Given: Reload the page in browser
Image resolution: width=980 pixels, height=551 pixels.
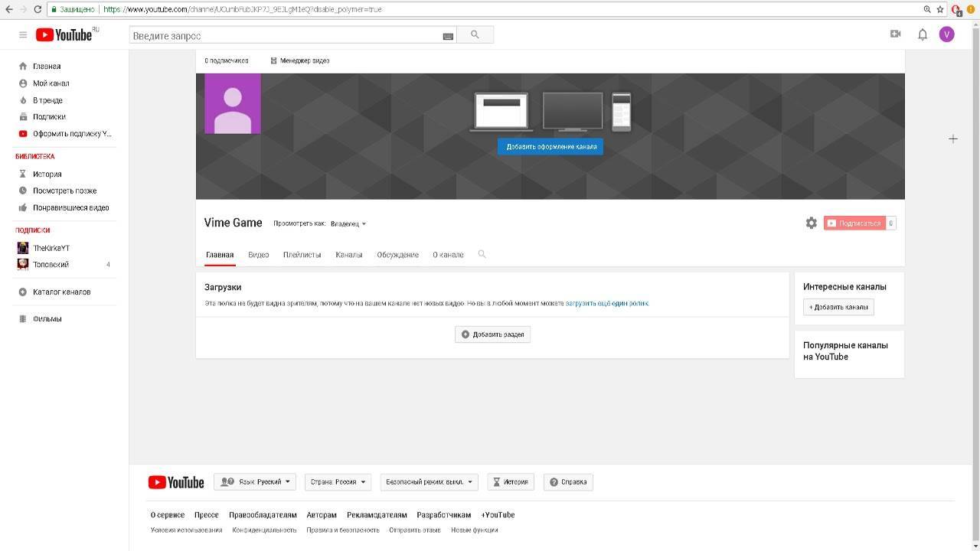Looking at the screenshot, I should pos(38,9).
